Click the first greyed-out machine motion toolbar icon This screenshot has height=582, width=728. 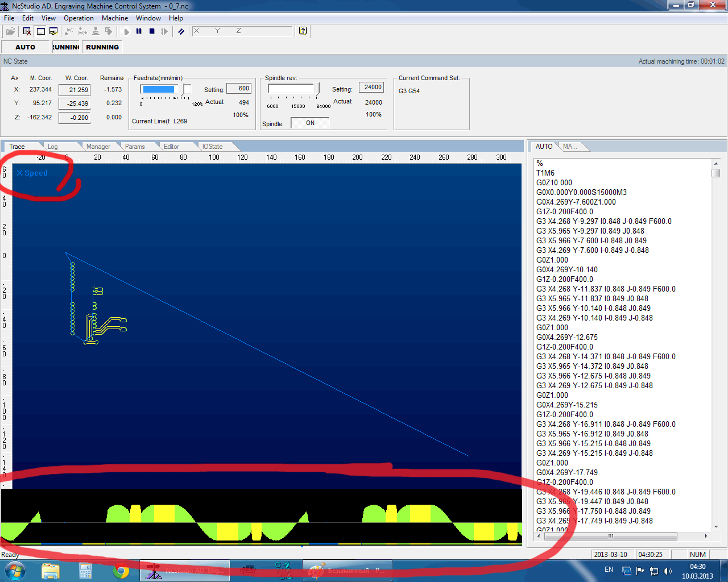click(x=69, y=31)
